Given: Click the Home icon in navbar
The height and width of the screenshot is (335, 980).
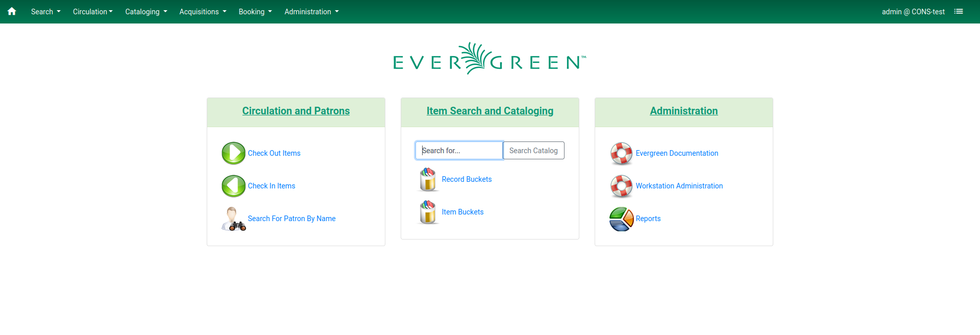Looking at the screenshot, I should tap(12, 11).
